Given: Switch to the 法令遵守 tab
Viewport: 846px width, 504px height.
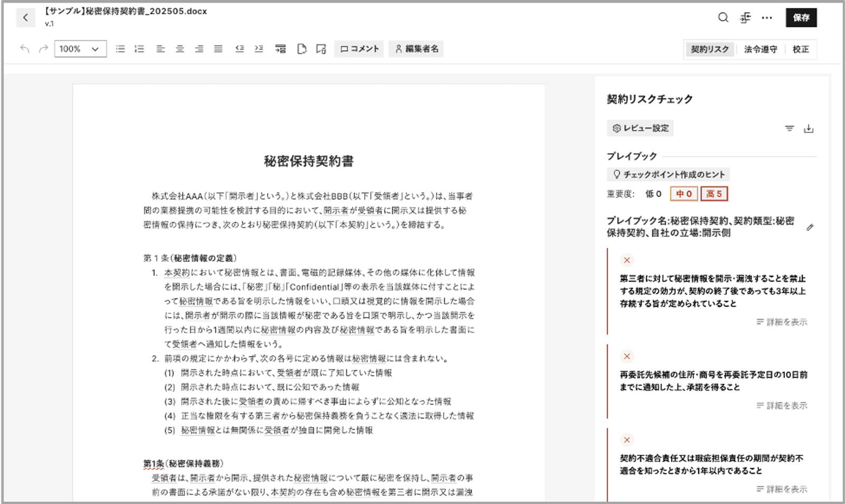Looking at the screenshot, I should pyautogui.click(x=760, y=49).
